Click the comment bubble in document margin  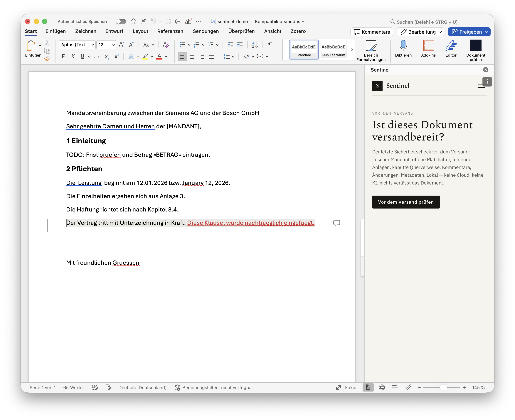336,223
